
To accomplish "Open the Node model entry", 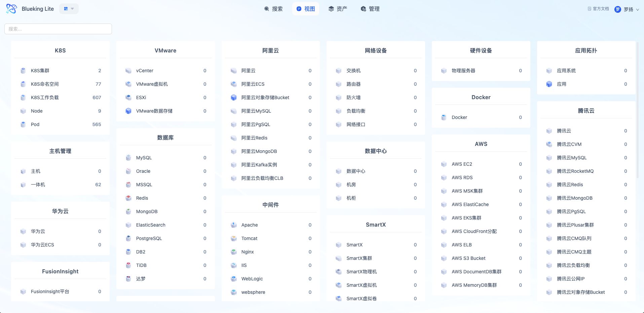I will 61,111.
